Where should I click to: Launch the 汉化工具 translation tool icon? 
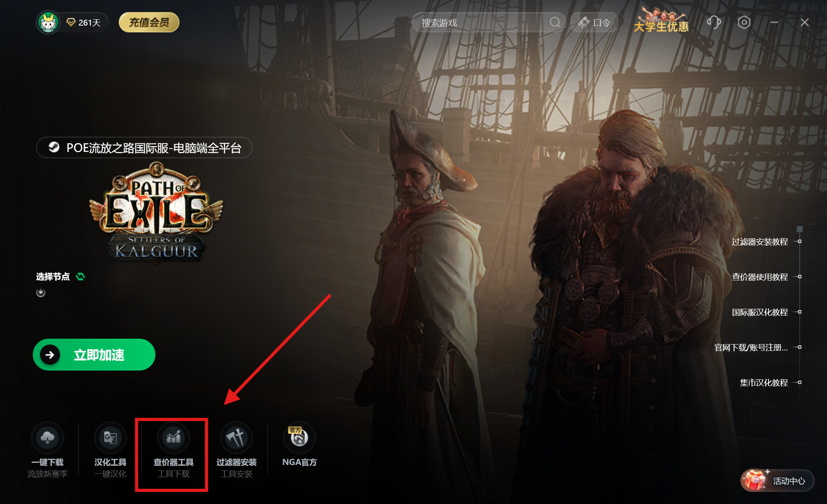tap(110, 438)
